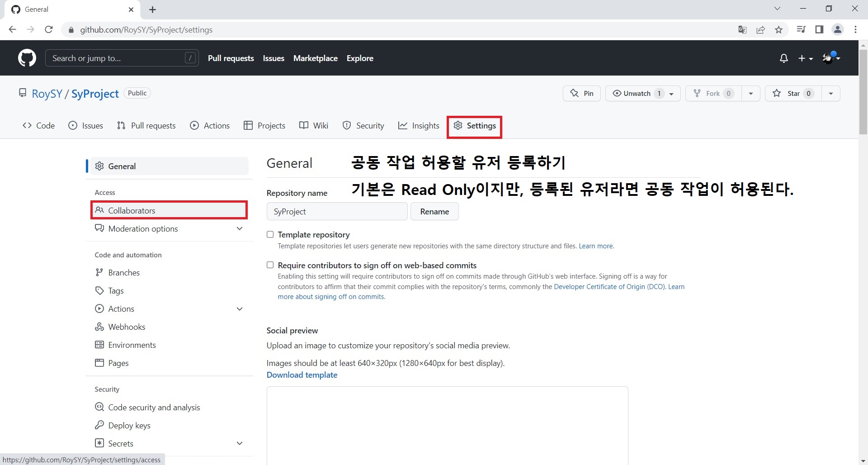
Task: Open Collaborators settings
Action: 170,210
